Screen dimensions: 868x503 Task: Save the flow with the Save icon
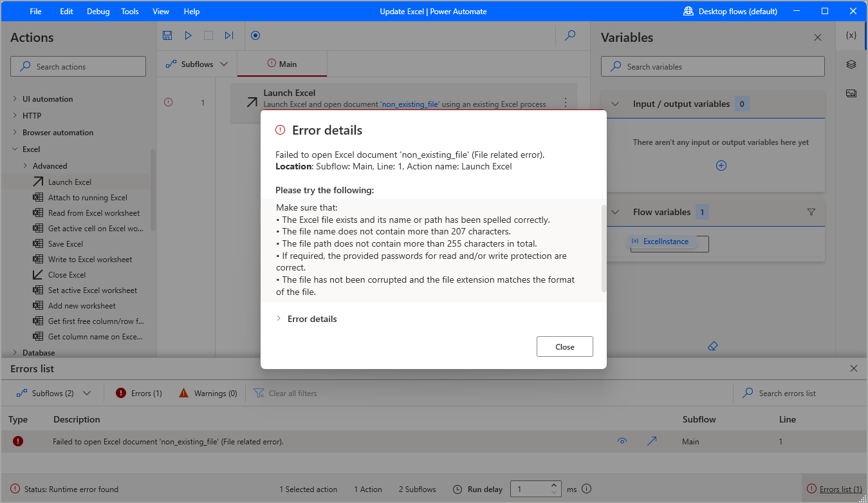click(167, 35)
